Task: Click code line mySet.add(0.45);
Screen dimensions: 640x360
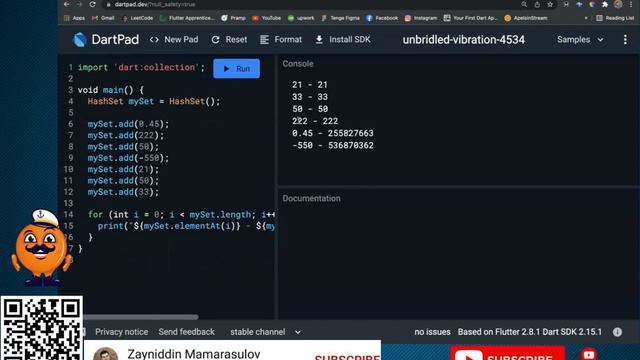Action: coord(128,124)
